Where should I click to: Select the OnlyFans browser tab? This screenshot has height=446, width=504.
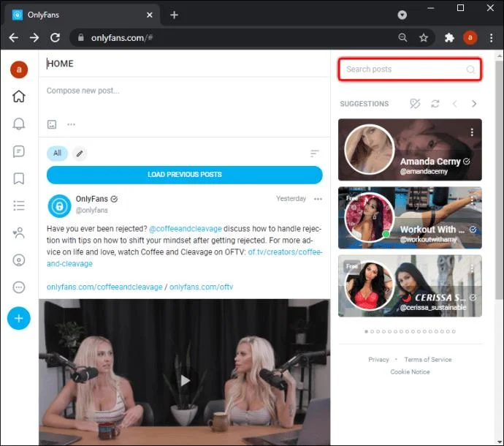[x=82, y=15]
